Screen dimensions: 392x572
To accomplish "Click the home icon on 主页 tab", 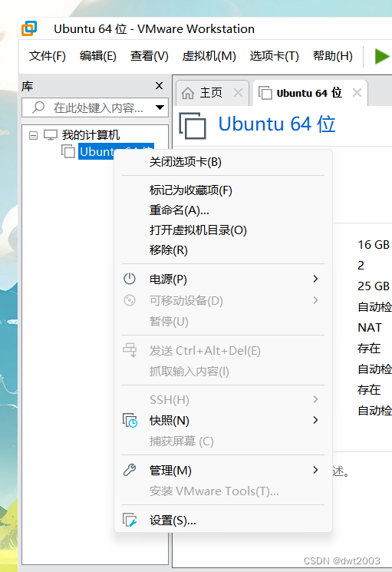I will pos(188,94).
